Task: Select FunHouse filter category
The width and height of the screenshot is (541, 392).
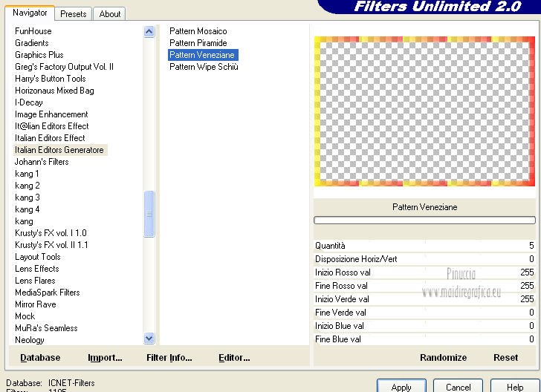Action: point(33,31)
